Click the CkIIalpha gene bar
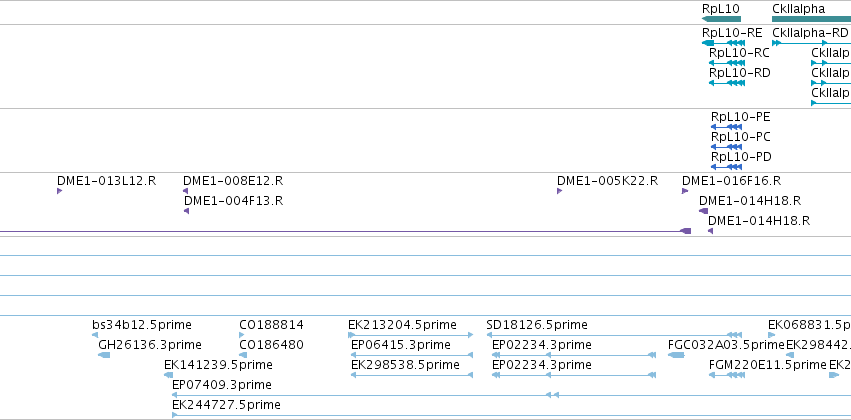The image size is (851, 420). pos(811,19)
